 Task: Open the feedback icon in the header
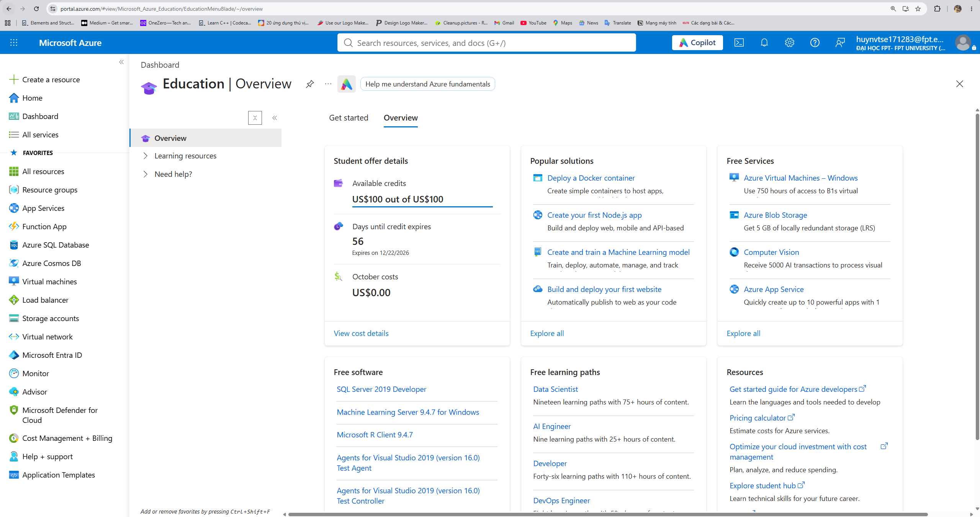click(840, 42)
